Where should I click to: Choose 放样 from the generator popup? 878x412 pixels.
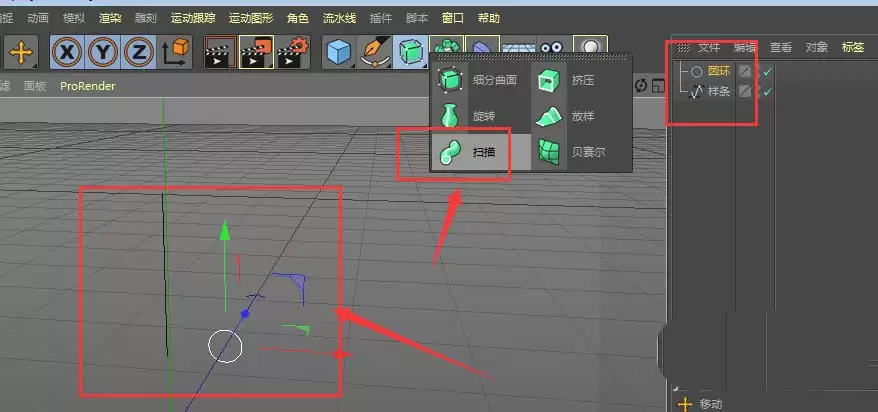pyautogui.click(x=581, y=116)
